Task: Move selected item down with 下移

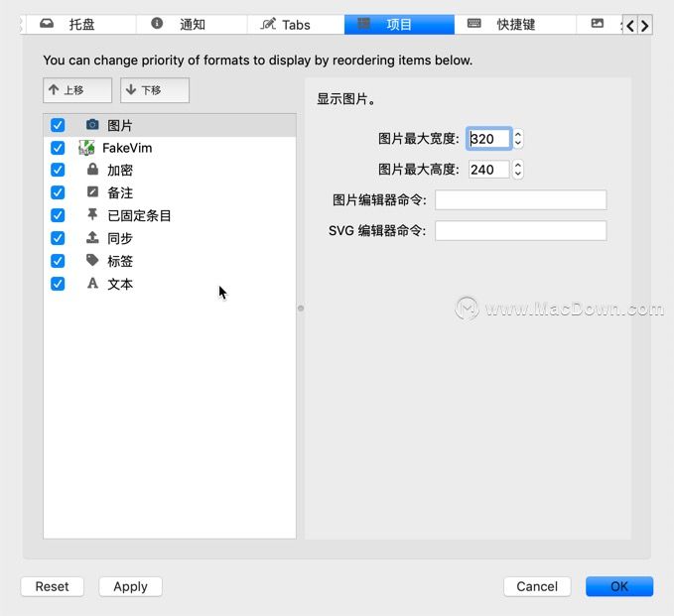Action: pyautogui.click(x=155, y=90)
